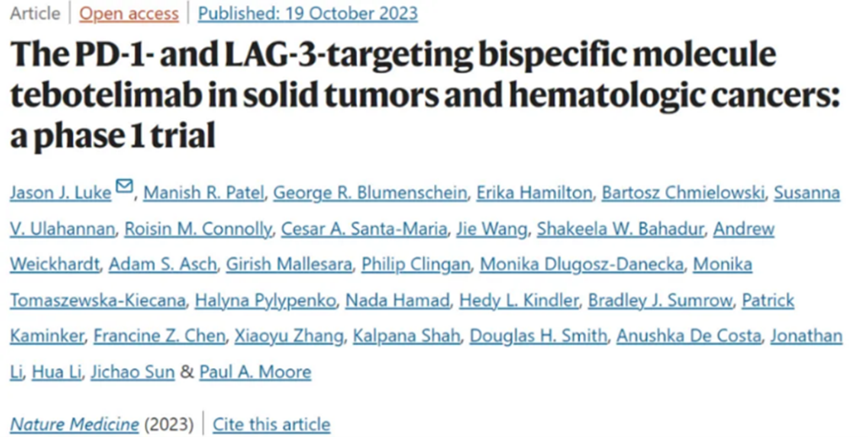
Task: Go to the Nature Medicine journal link
Action: (74, 424)
